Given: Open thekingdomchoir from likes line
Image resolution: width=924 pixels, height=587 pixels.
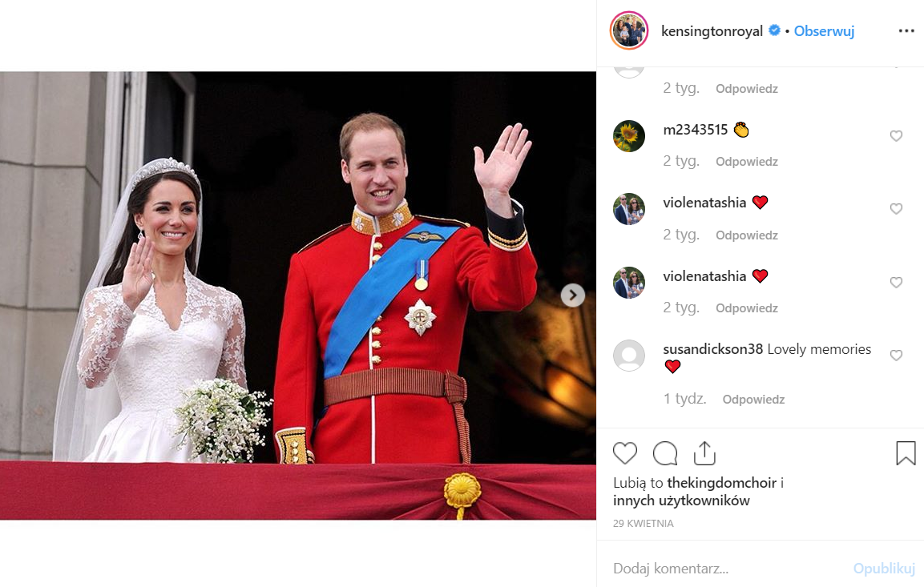Looking at the screenshot, I should 722,483.
